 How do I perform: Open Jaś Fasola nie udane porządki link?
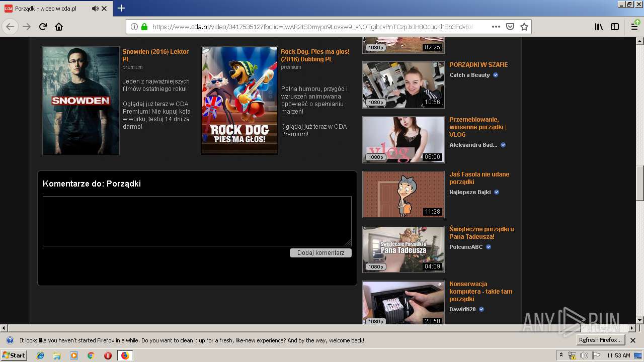pyautogui.click(x=479, y=178)
